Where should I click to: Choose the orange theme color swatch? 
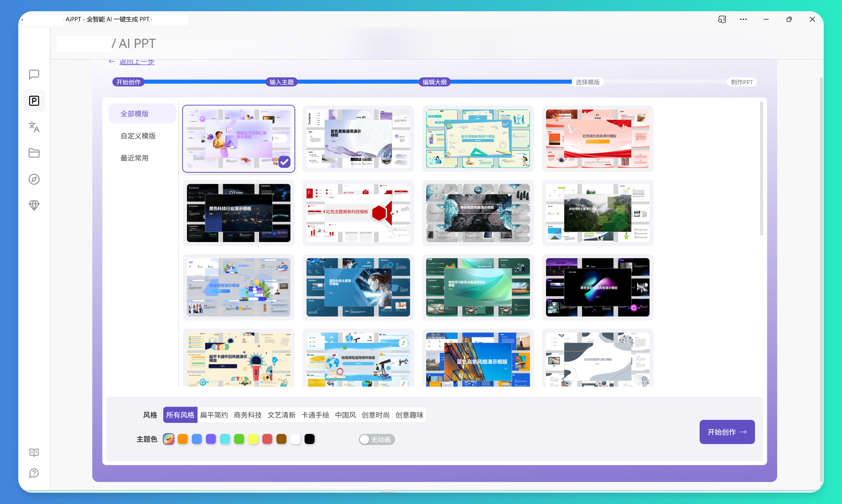(183, 439)
